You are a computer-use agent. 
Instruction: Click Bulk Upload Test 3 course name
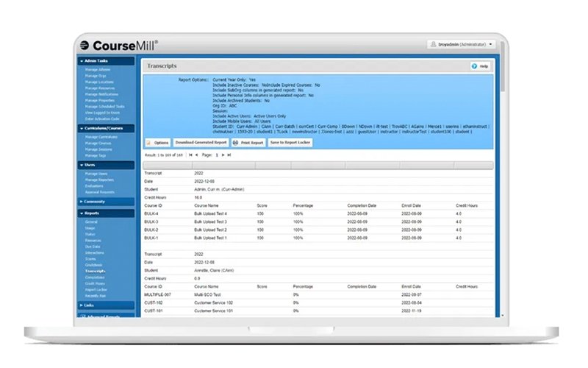[x=210, y=222]
